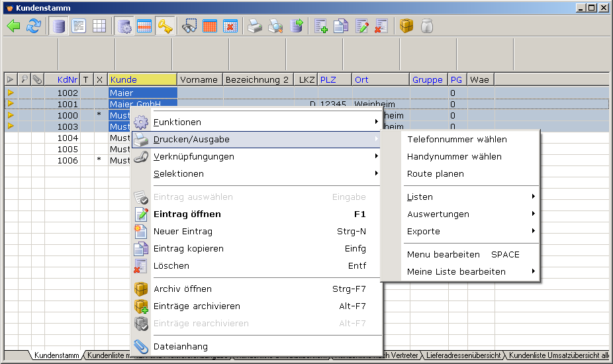Select Route planen in the submenu

[436, 174]
